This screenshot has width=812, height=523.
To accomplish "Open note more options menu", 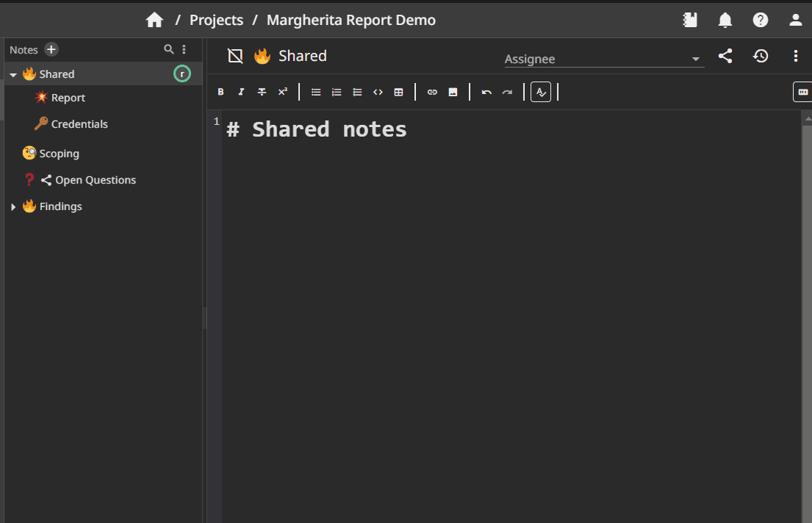I will tap(796, 56).
